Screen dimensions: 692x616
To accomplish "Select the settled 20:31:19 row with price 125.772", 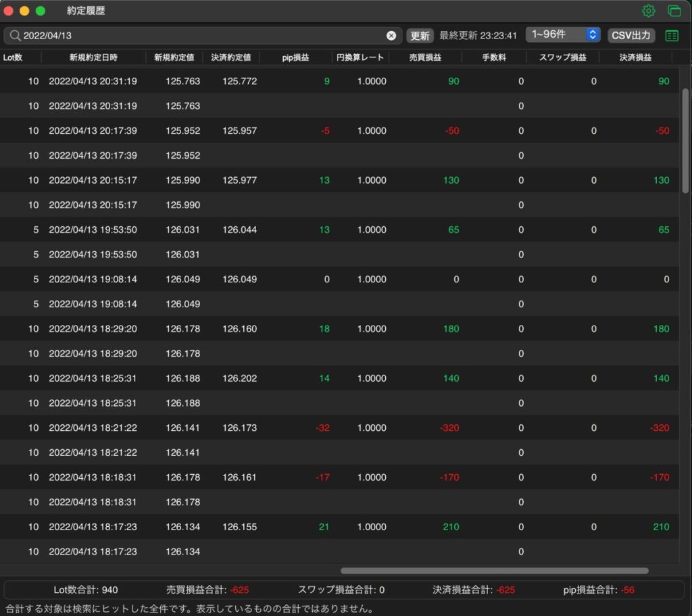I will [x=339, y=81].
